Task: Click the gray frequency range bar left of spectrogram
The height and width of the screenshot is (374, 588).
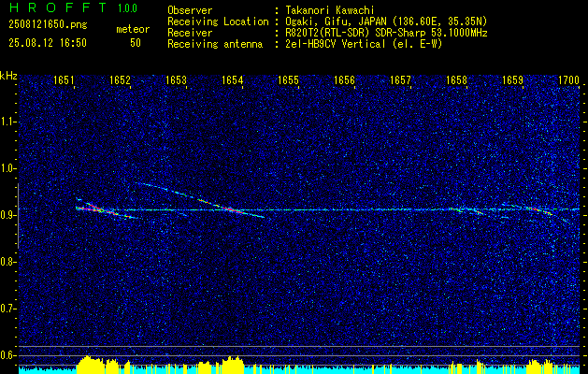Action: click(18, 216)
